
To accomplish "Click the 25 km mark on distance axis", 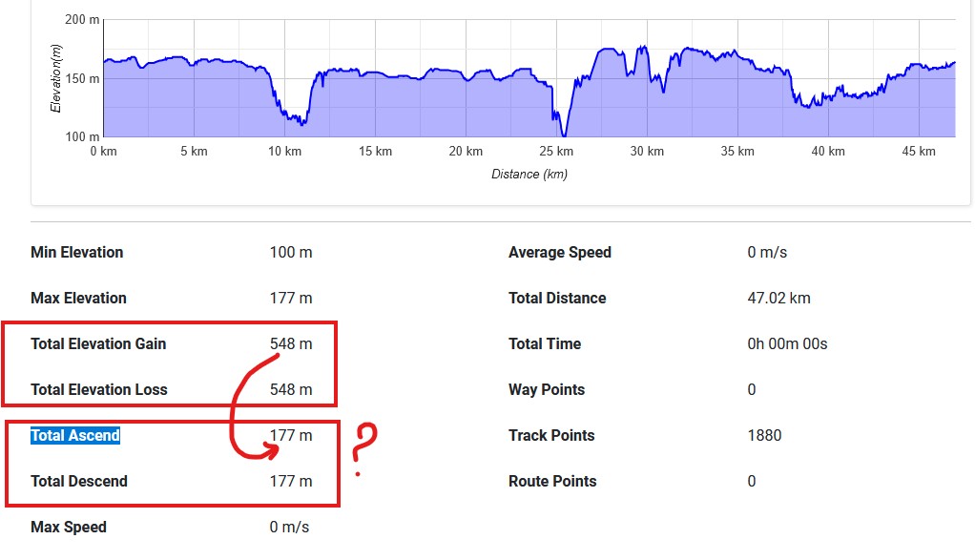I will click(557, 152).
